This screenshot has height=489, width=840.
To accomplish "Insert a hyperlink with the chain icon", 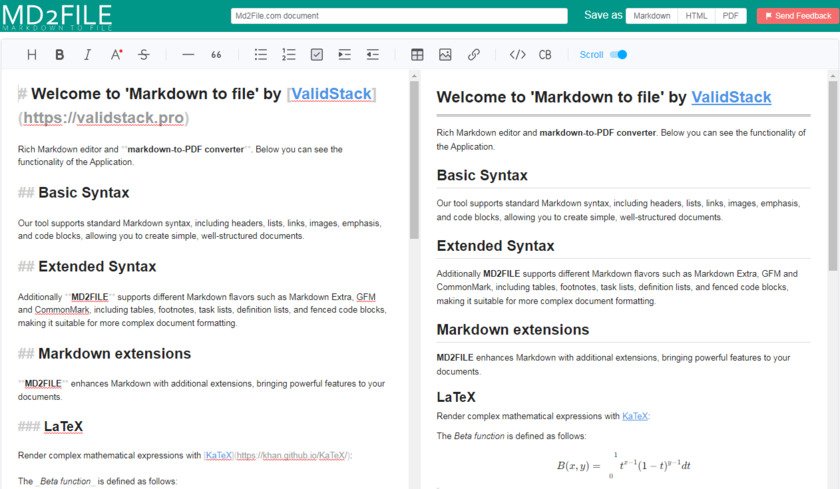I will pos(474,55).
